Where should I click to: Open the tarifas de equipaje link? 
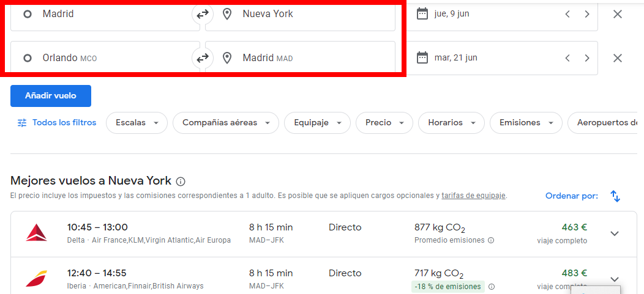(x=474, y=196)
